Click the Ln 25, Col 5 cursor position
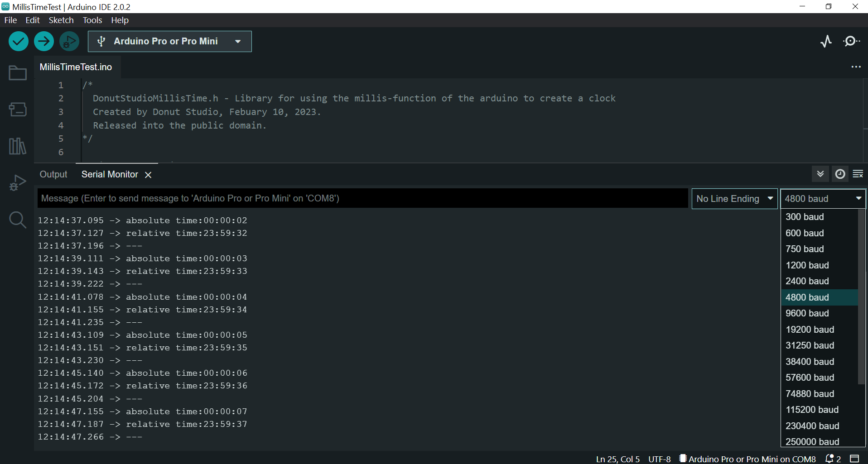Image resolution: width=868 pixels, height=464 pixels. tap(618, 459)
